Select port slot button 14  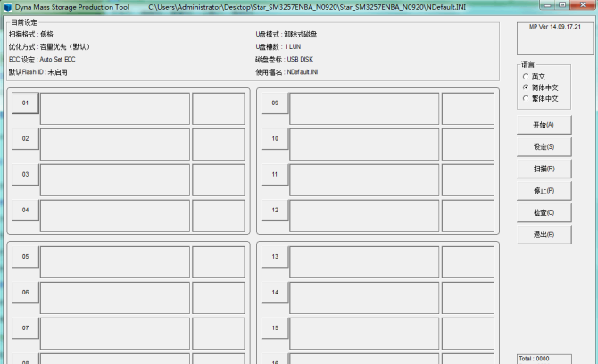[x=275, y=293]
